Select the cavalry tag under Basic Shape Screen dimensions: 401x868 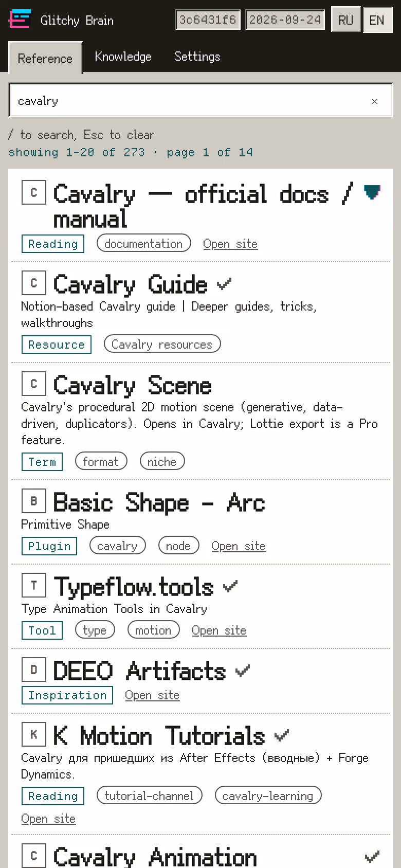tap(118, 546)
